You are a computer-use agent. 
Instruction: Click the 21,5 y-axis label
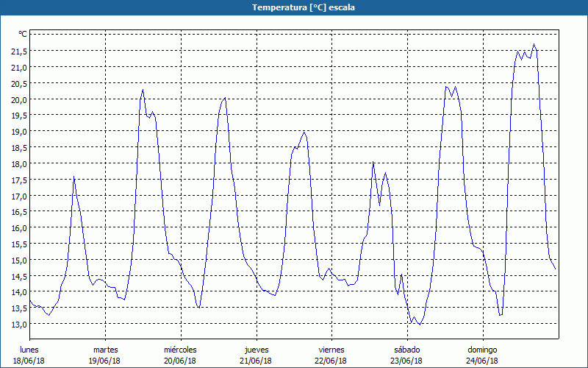click(19, 52)
